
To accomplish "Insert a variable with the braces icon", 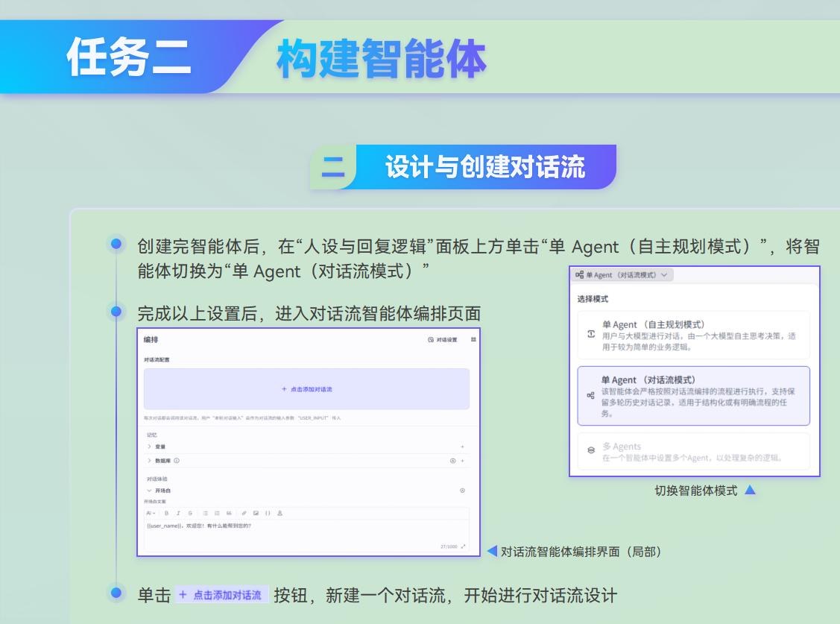I will (268, 513).
